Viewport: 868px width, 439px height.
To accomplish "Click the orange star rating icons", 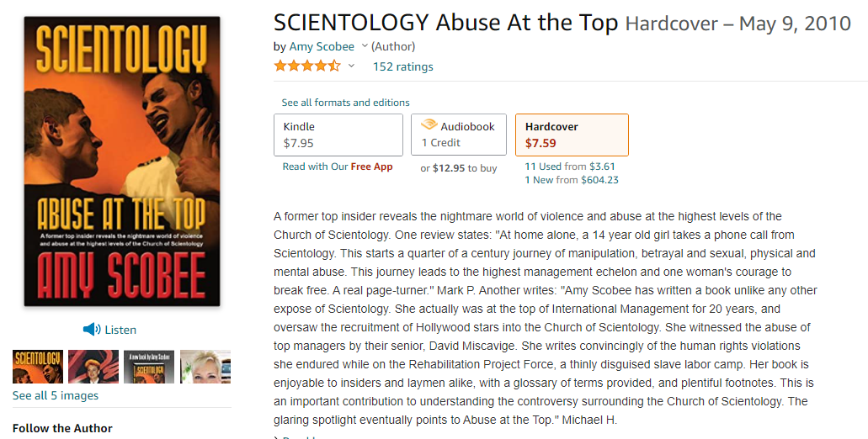I will click(x=307, y=66).
